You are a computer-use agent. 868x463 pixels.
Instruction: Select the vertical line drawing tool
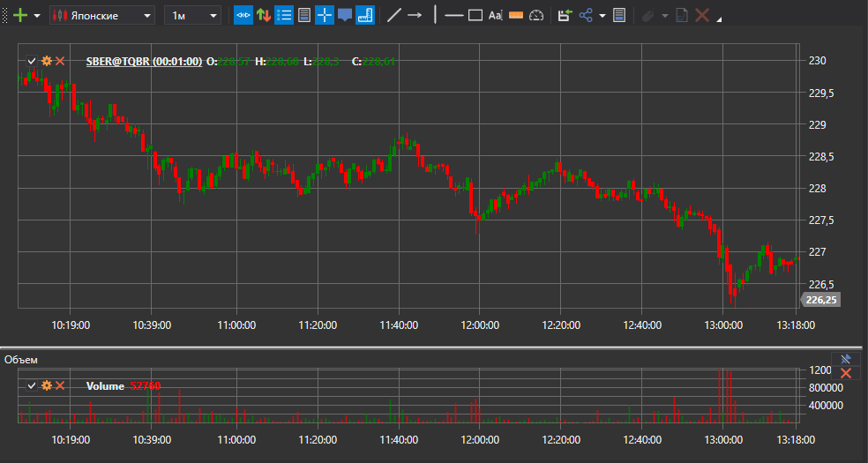pyautogui.click(x=435, y=15)
